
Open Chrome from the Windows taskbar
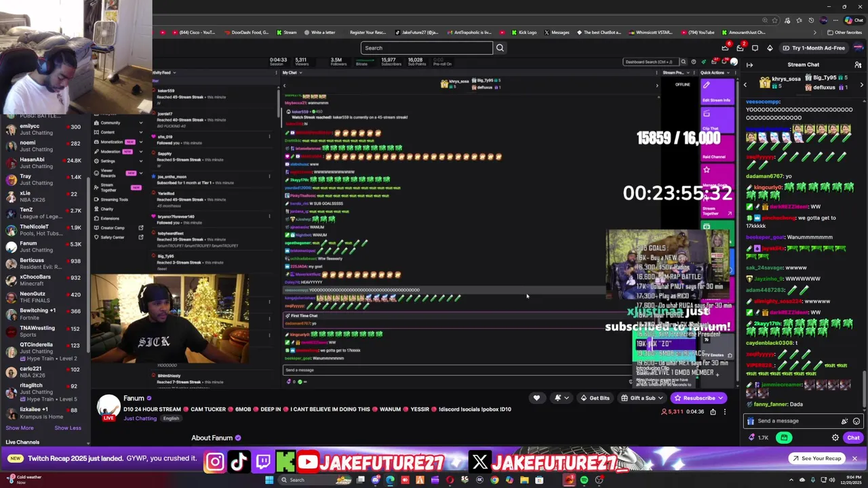494,480
